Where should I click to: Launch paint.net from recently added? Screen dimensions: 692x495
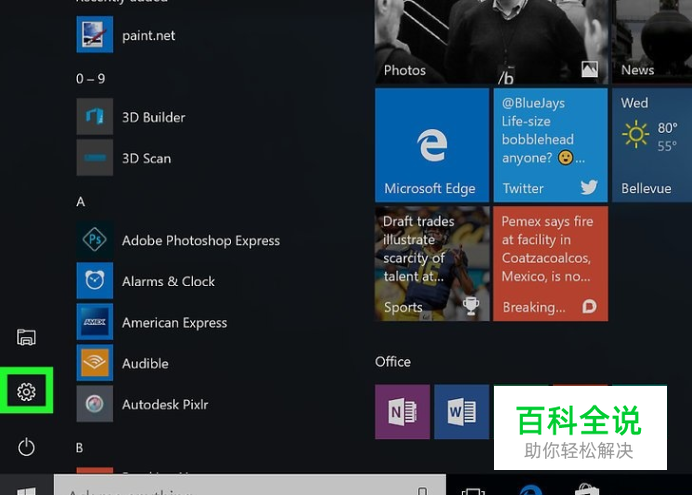(94, 34)
